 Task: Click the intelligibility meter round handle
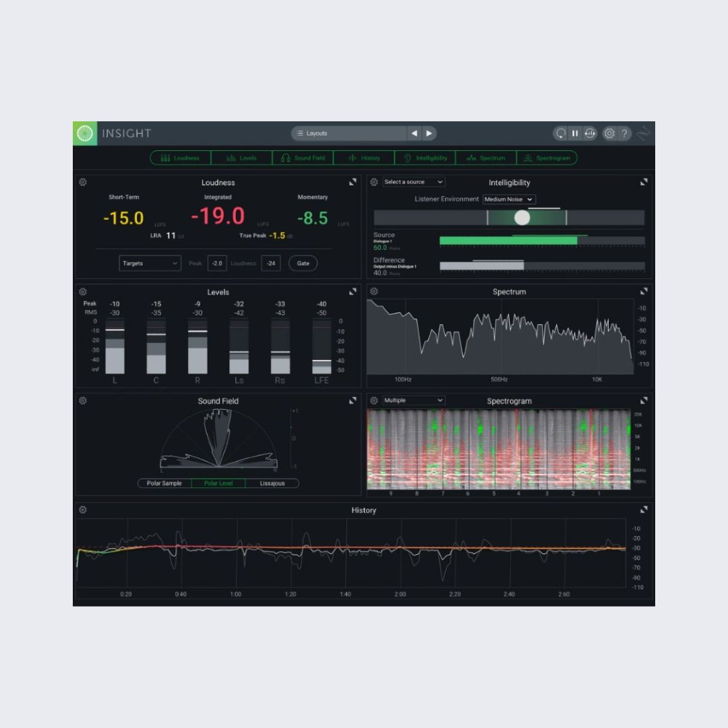[x=522, y=217]
